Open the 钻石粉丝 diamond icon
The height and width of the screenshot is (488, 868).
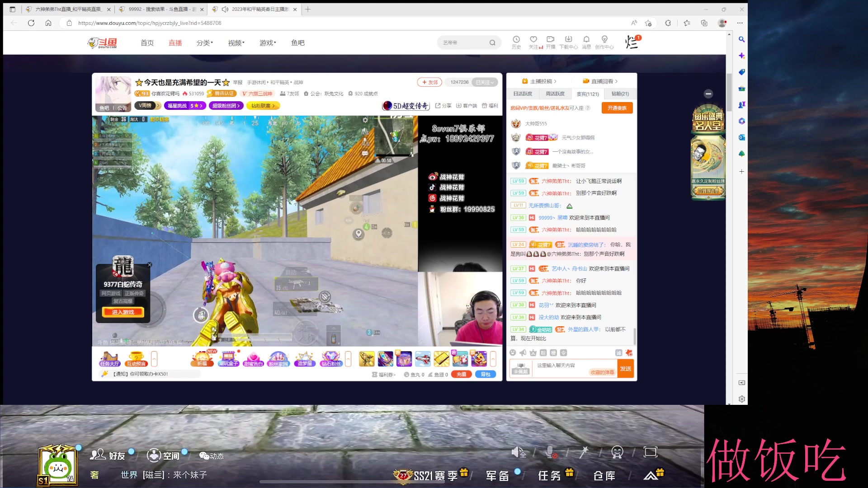click(331, 359)
